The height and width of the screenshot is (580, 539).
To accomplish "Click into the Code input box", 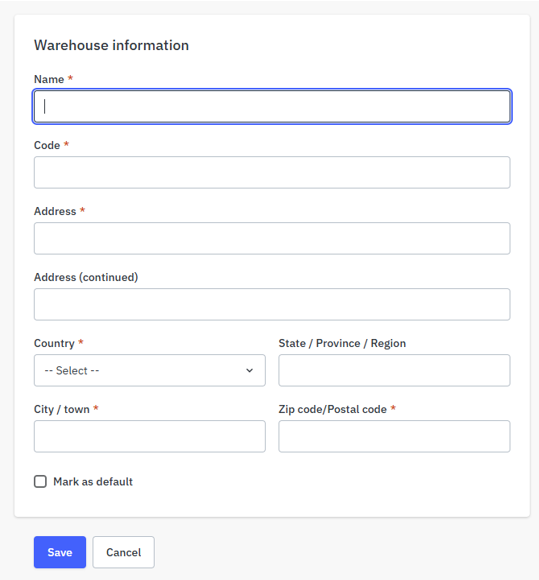I will pyautogui.click(x=272, y=172).
